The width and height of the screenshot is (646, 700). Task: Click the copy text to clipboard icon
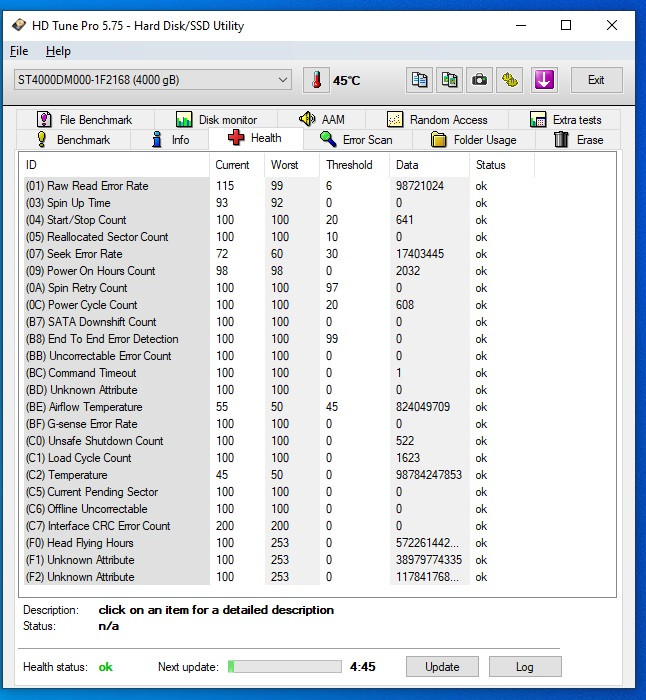pyautogui.click(x=420, y=80)
